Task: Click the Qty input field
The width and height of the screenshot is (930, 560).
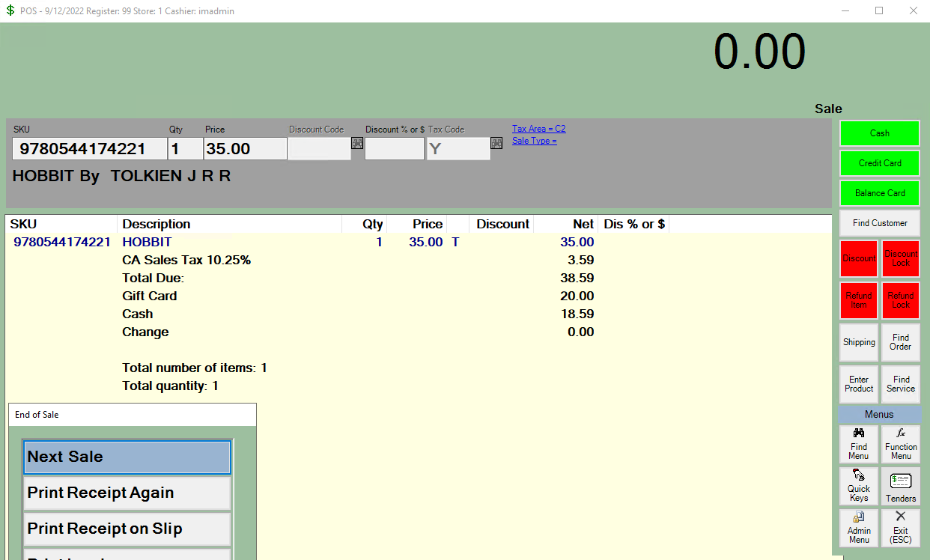Action: (185, 149)
